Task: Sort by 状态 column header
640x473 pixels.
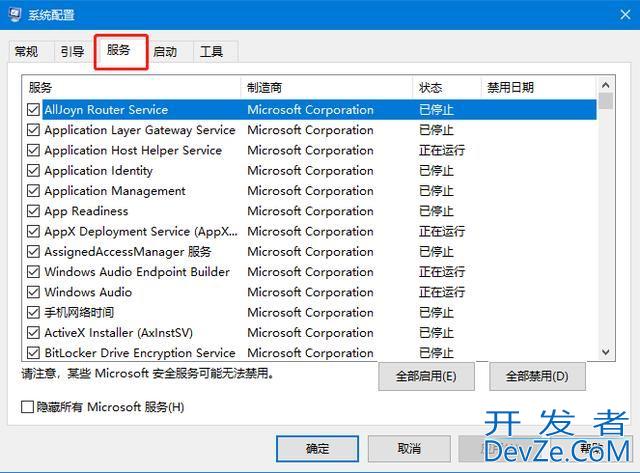Action: [447, 87]
